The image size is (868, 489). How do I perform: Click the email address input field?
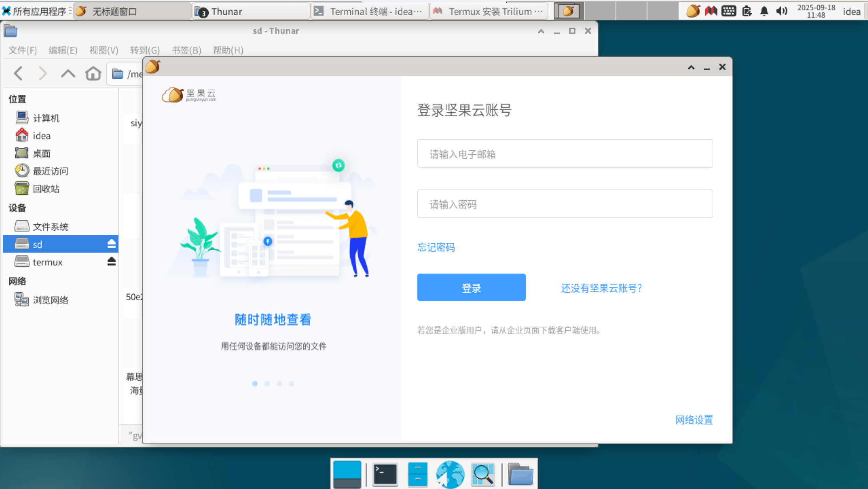pos(565,154)
